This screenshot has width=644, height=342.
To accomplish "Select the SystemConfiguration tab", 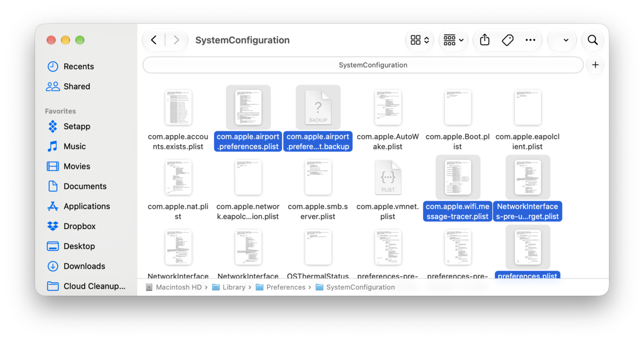I will click(363, 65).
